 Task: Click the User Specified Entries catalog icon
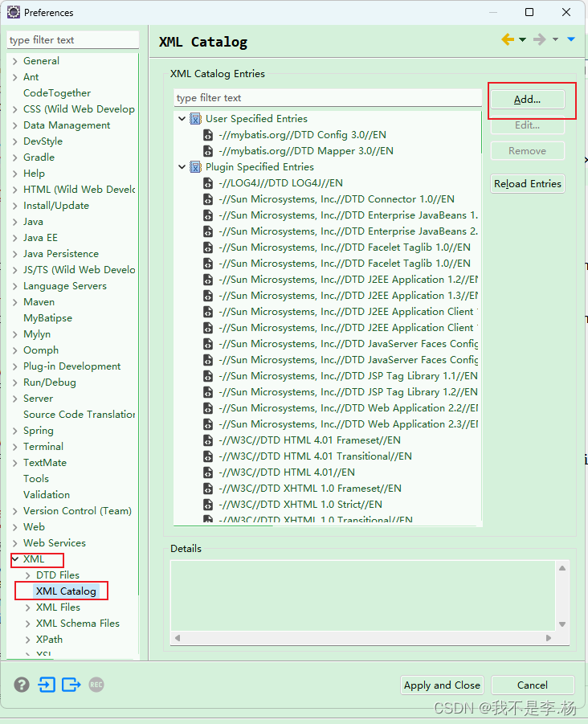[196, 119]
